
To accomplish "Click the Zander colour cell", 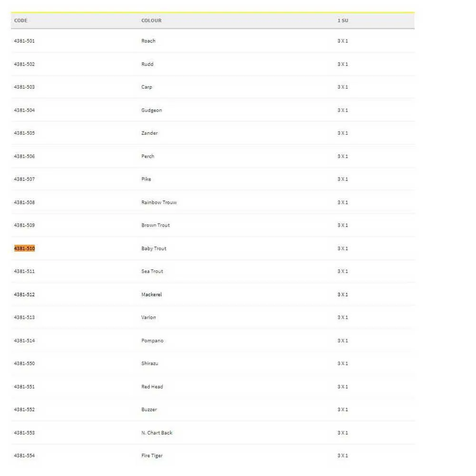I will [x=149, y=133].
